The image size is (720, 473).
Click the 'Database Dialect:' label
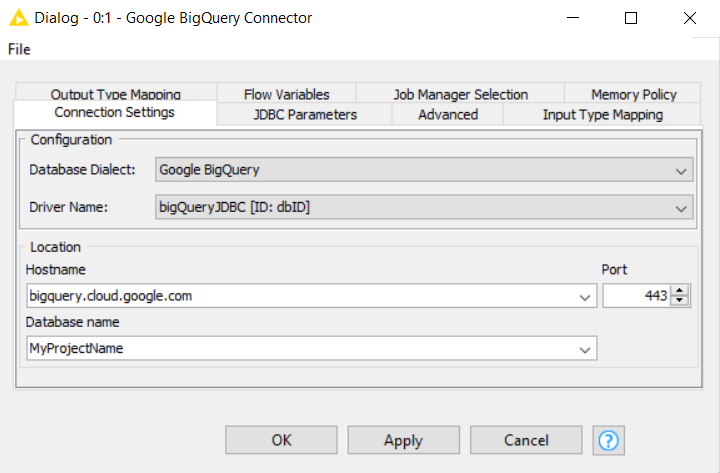click(82, 169)
